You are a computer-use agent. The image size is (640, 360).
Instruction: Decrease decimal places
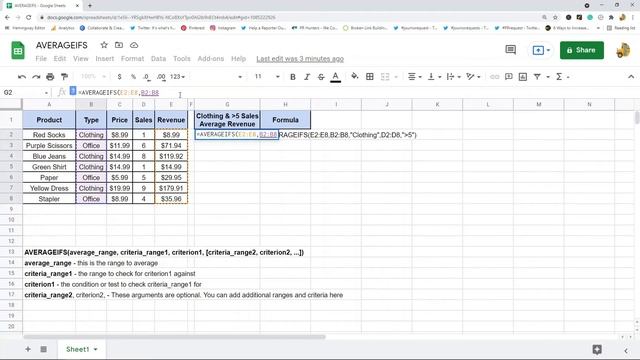tap(146, 77)
